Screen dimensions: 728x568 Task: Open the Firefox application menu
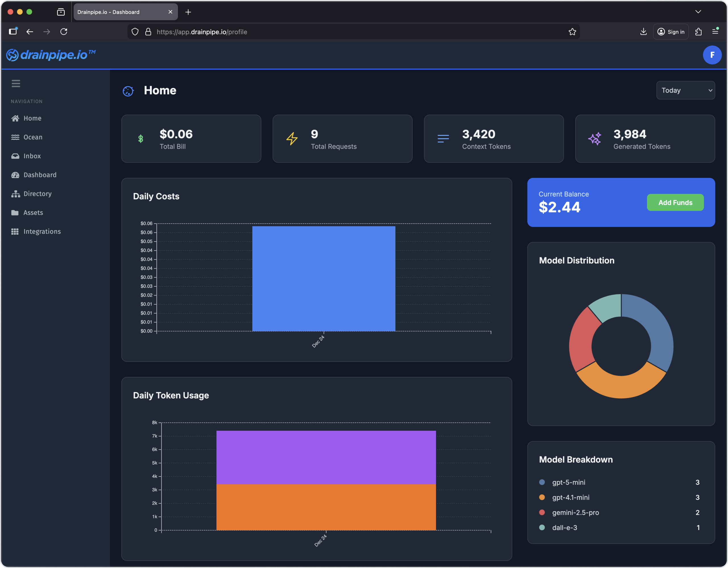(715, 32)
